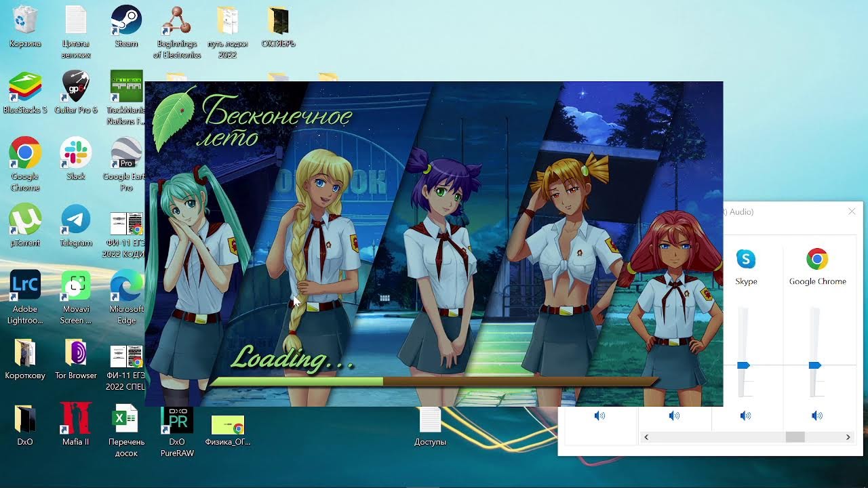Launch BlueStacks 5
Image resolution: width=868 pixels, height=488 pixels.
(25, 93)
